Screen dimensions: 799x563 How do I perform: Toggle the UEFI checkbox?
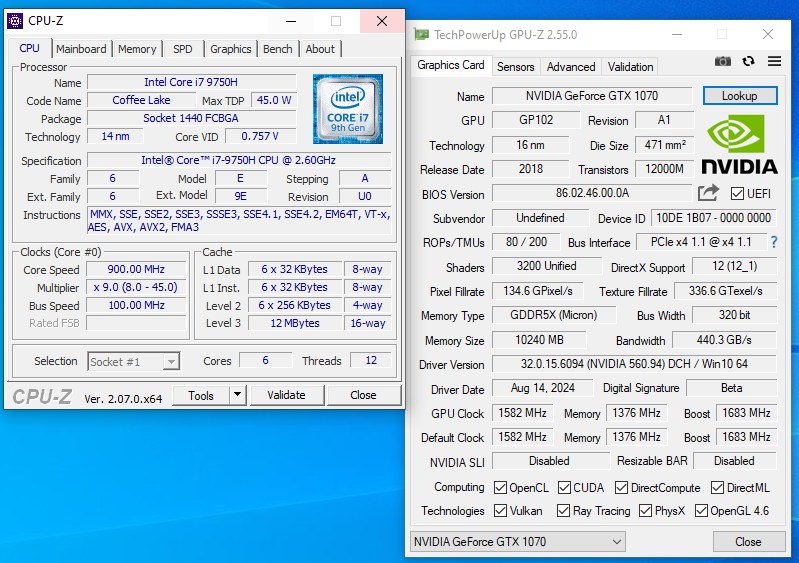pos(737,194)
